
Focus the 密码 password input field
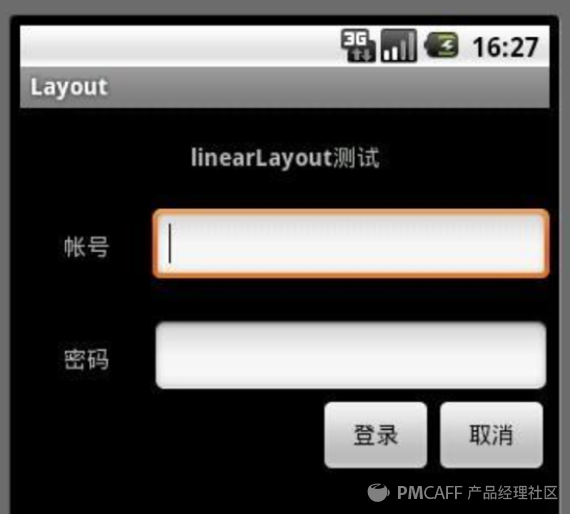(351, 355)
